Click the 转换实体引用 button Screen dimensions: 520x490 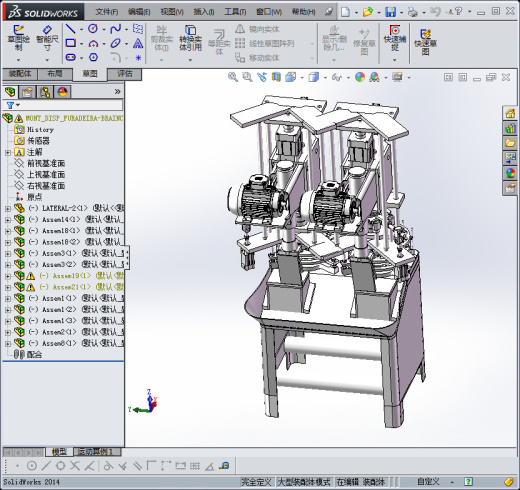click(x=190, y=39)
